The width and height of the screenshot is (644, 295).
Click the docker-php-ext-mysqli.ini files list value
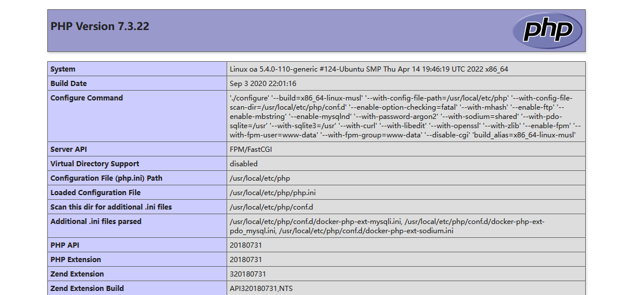click(387, 226)
